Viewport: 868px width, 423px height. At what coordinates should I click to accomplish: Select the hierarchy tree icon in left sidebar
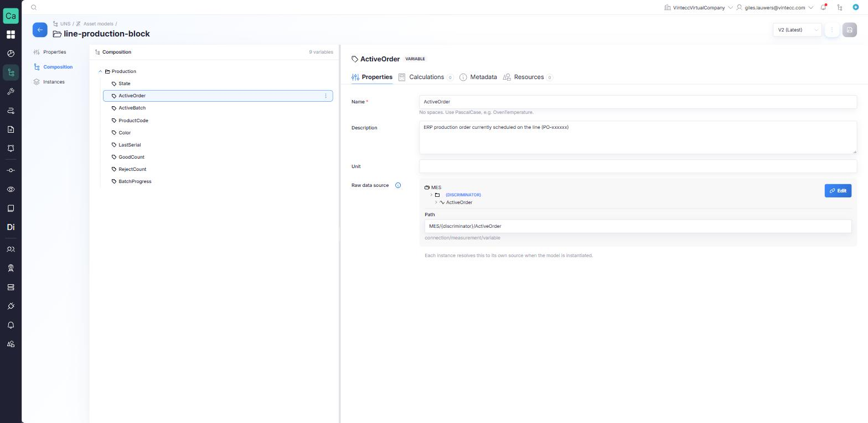tap(11, 72)
